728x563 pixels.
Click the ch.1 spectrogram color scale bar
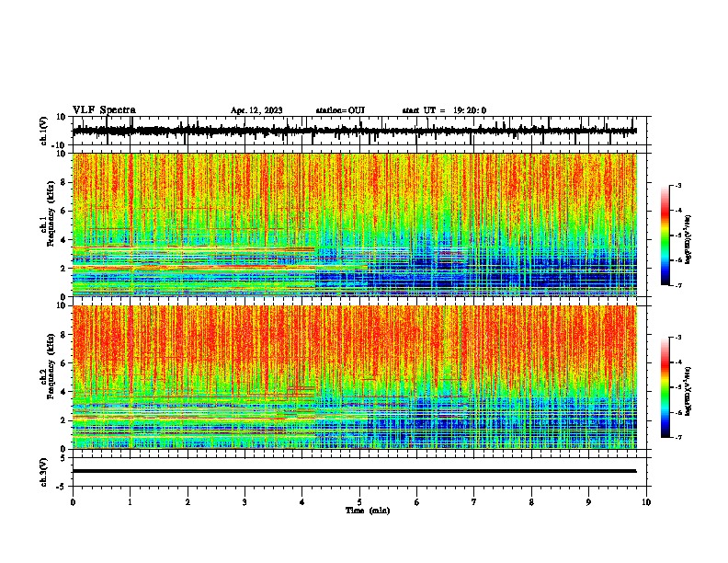coord(665,235)
